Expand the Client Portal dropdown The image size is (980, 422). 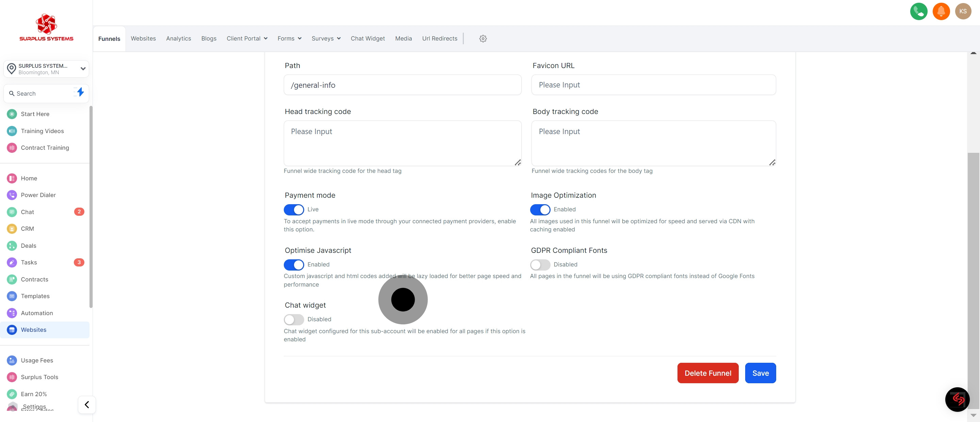click(x=247, y=38)
